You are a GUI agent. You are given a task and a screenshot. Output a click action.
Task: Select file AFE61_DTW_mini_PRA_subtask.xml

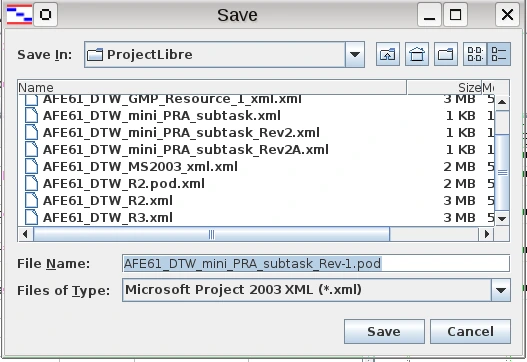click(162, 116)
